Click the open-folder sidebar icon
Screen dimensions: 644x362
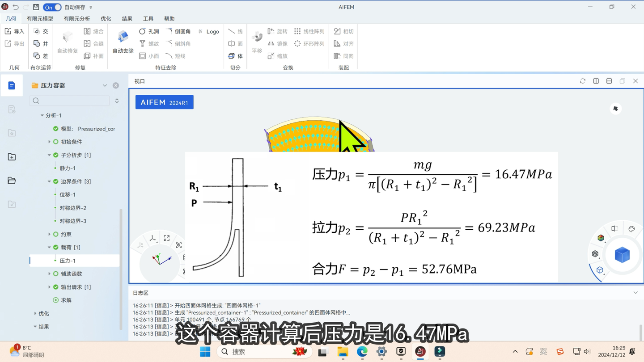tap(12, 181)
